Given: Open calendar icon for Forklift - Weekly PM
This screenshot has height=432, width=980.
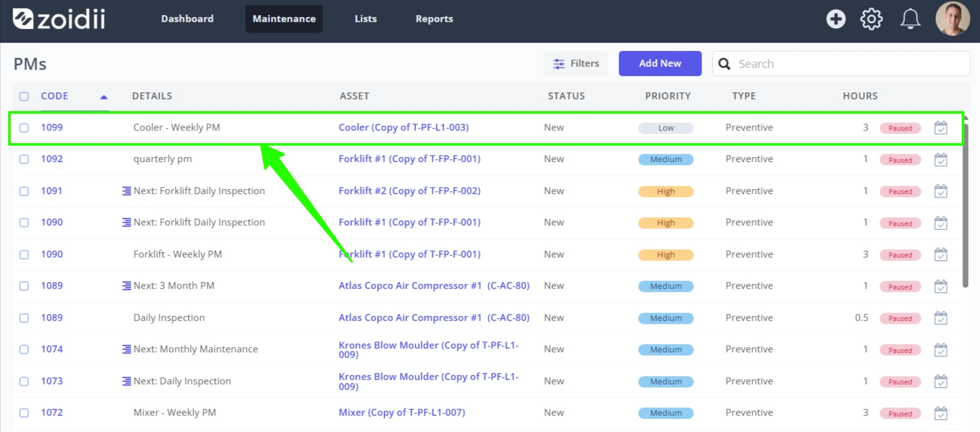Looking at the screenshot, I should click(940, 254).
